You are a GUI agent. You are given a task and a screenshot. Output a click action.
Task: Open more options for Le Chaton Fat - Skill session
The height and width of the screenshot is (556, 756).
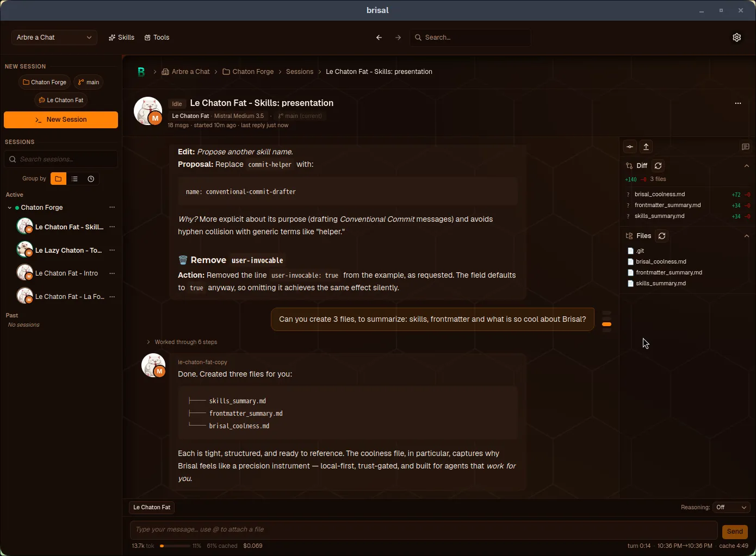point(112,227)
